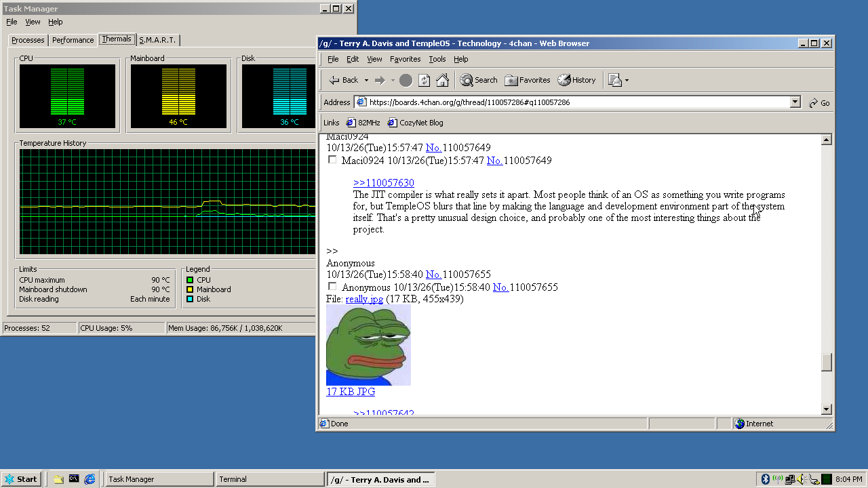Go to the browser Home page
868x488 pixels.
(x=442, y=80)
